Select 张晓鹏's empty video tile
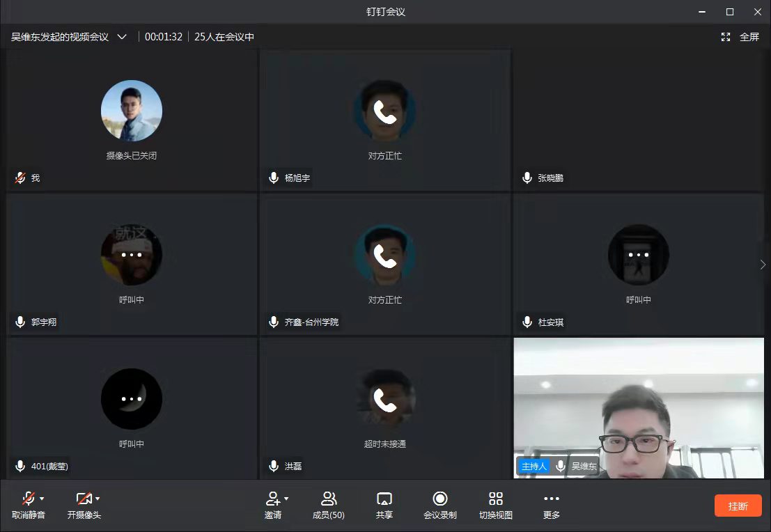771x532 pixels. 639,120
